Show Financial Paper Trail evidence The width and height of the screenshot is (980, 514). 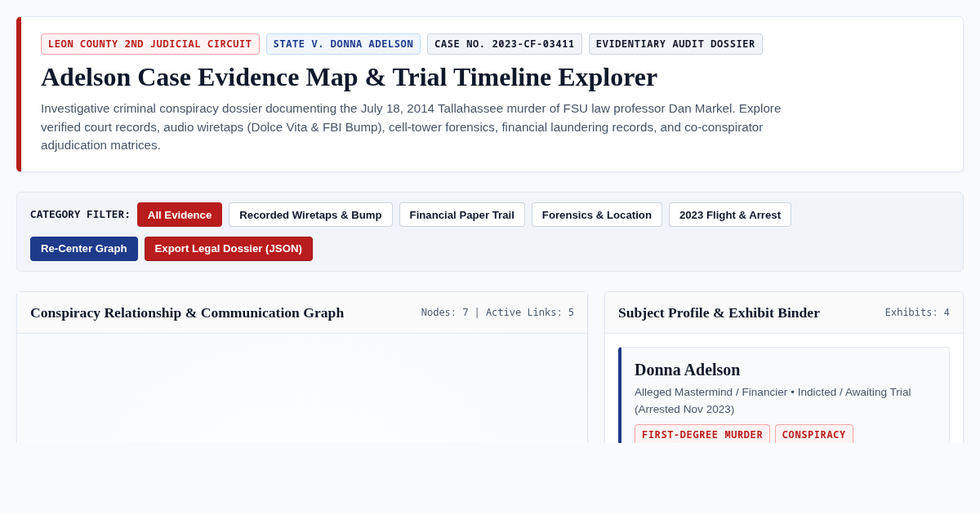(462, 215)
